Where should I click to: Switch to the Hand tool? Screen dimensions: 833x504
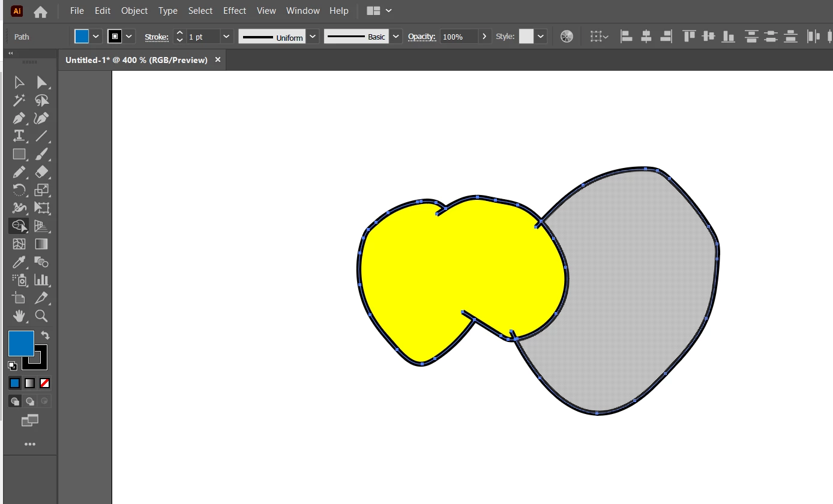19,316
